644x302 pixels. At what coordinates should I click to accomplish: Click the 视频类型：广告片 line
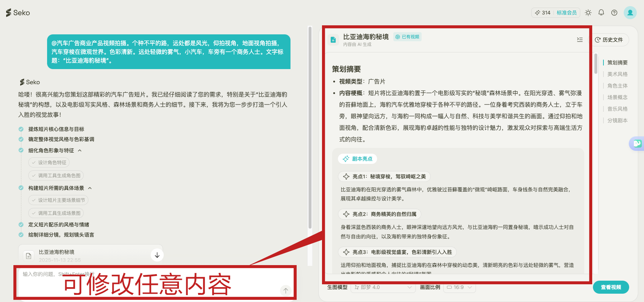point(362,81)
